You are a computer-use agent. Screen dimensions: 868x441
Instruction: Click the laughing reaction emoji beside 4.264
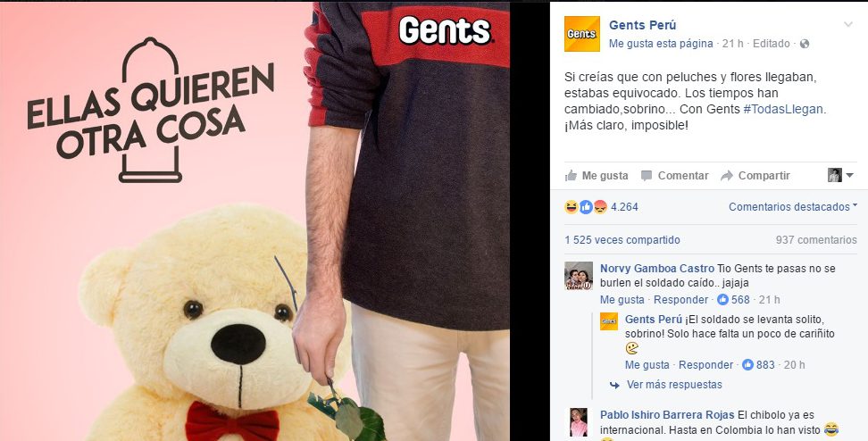(572, 207)
